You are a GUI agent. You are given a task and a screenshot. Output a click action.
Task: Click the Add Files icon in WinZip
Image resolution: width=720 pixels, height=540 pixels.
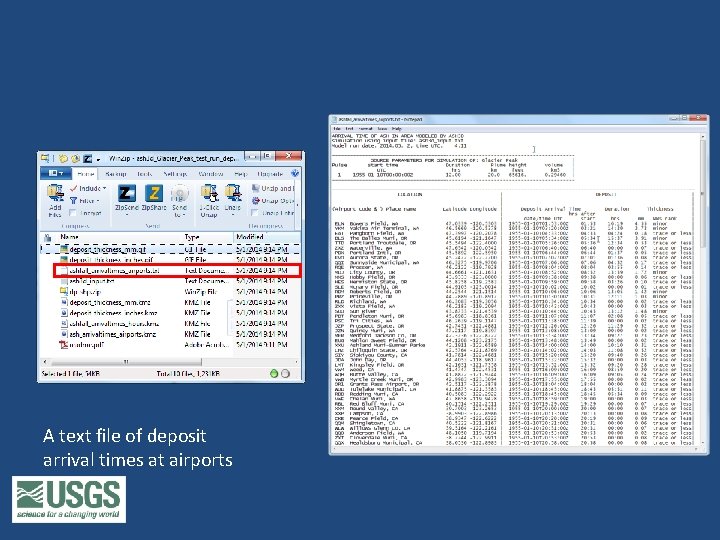tap(55, 194)
